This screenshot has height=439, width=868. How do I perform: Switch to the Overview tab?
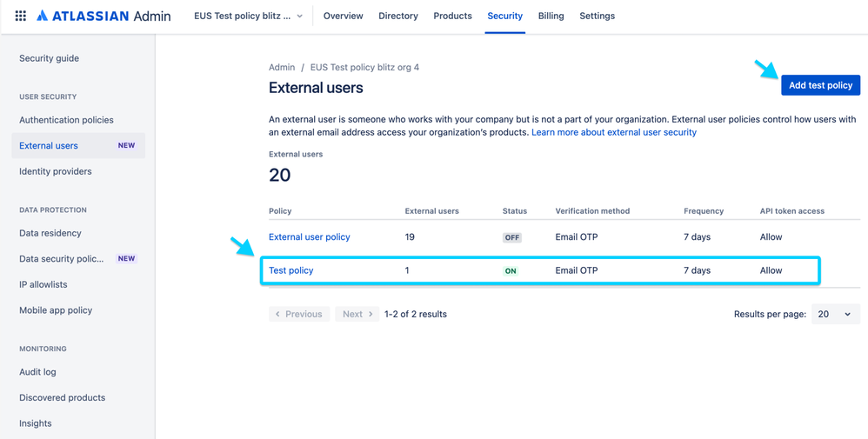click(343, 16)
